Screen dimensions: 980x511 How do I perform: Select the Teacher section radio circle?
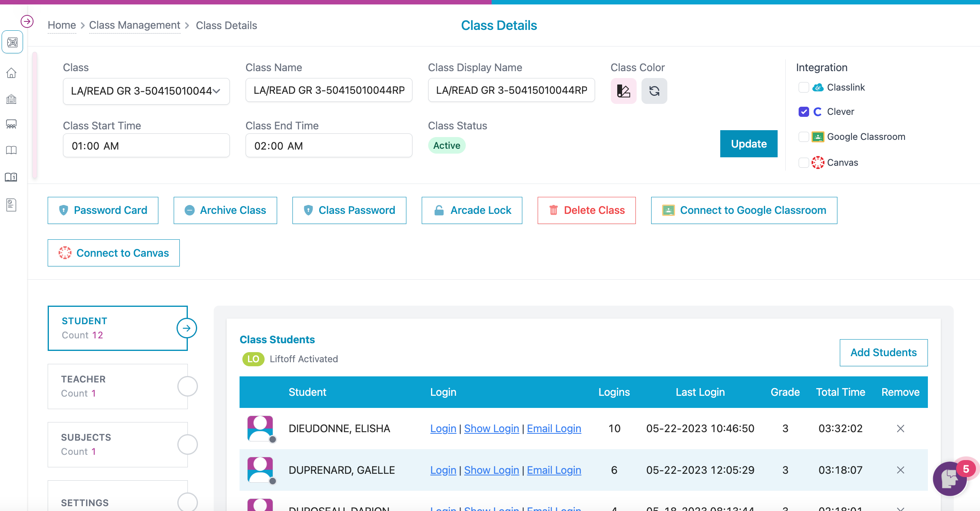(187, 386)
